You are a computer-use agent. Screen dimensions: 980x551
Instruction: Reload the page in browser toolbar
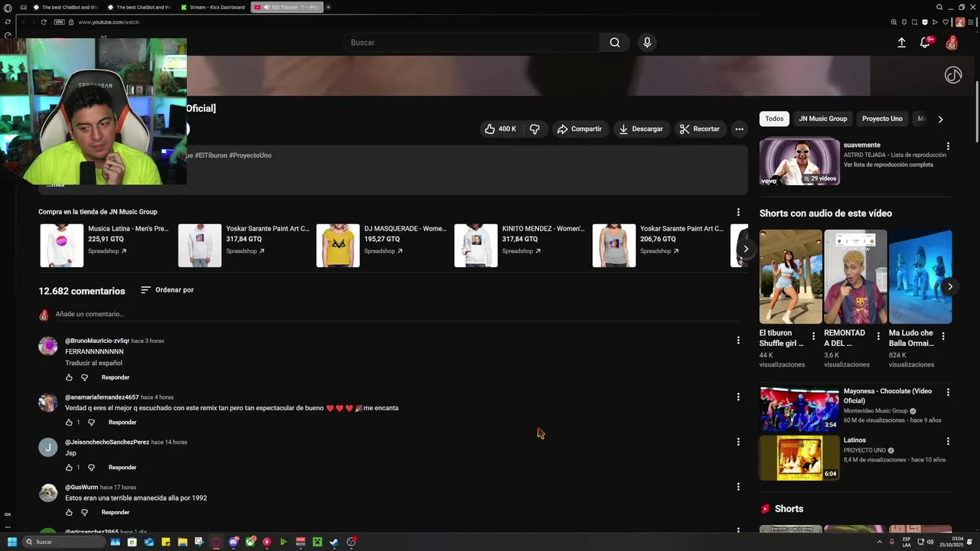pyautogui.click(x=44, y=22)
